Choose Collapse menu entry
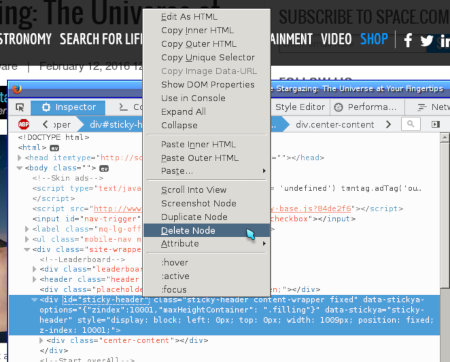Viewport: 450px width, 362px height. 207,125
